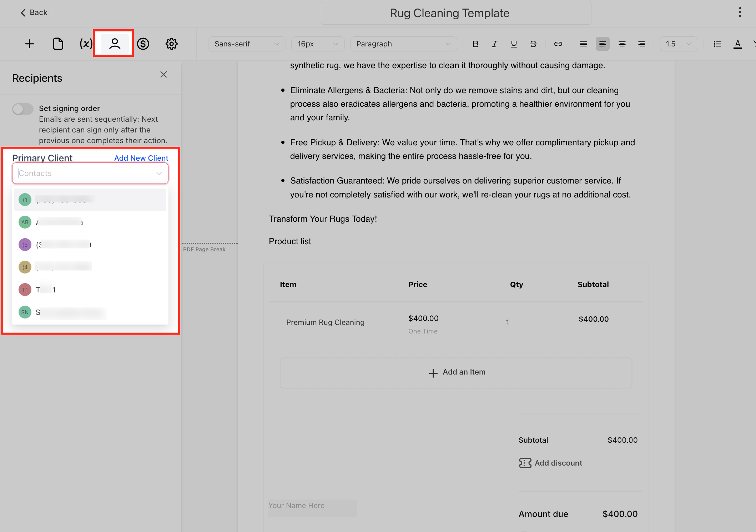The image size is (756, 532).
Task: Click the plus add element icon
Action: pyautogui.click(x=30, y=44)
